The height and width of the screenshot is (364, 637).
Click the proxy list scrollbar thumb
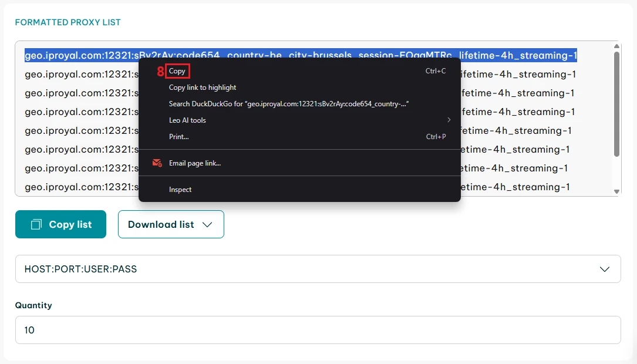coord(616,103)
